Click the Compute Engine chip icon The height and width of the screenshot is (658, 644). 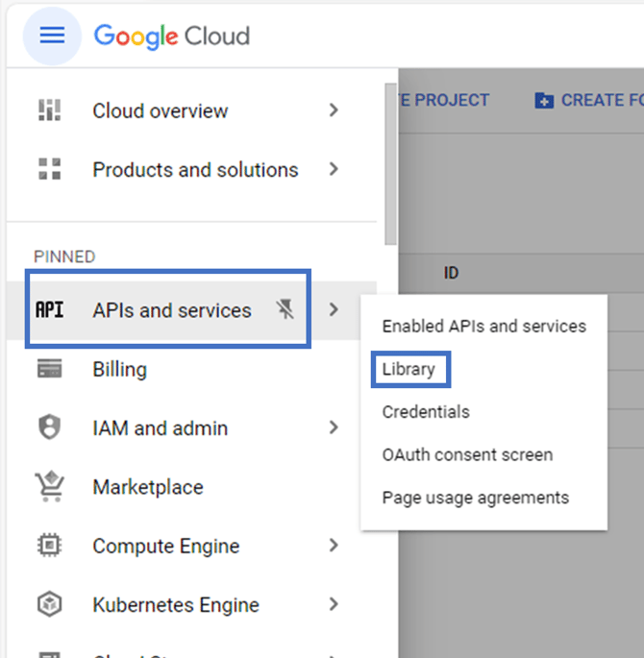49,546
